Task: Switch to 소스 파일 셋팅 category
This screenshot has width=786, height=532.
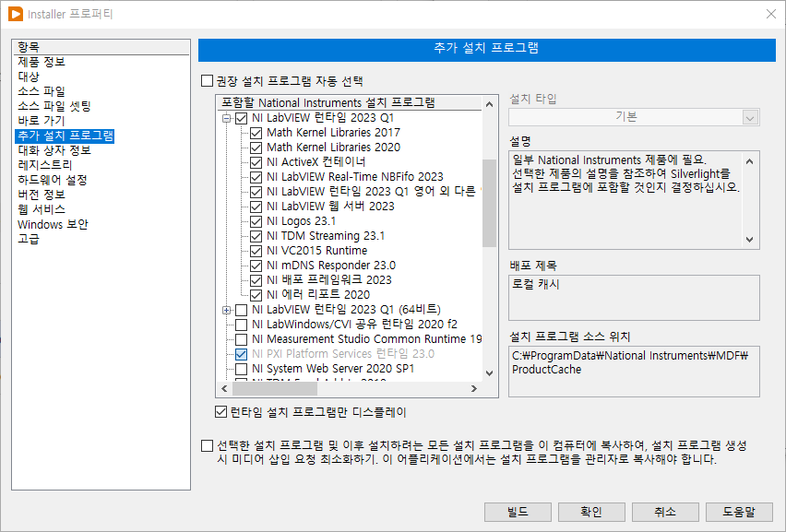Action: click(54, 106)
